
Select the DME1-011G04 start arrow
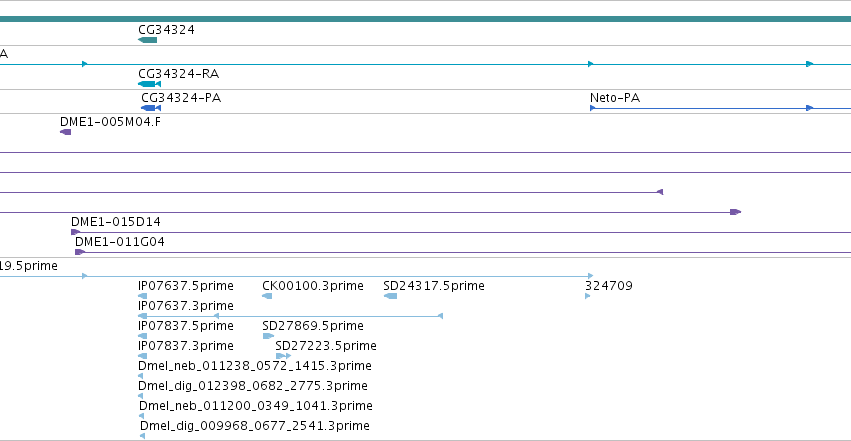tap(80, 252)
